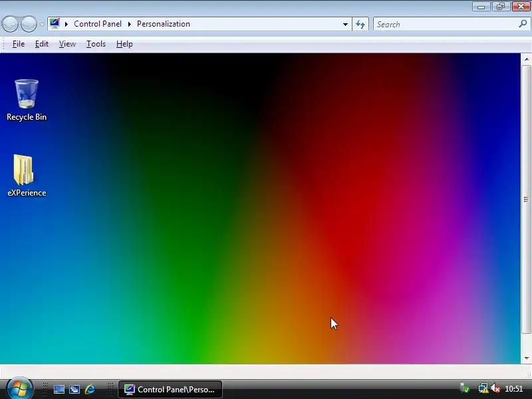The width and height of the screenshot is (532, 399).
Task: Minimize the Personalization window
Action: pyautogui.click(x=481, y=7)
